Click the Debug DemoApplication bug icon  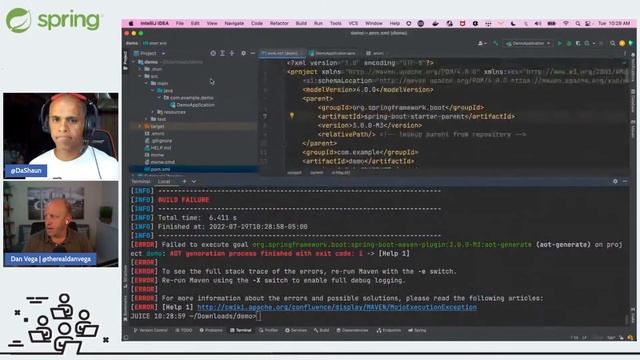click(569, 43)
